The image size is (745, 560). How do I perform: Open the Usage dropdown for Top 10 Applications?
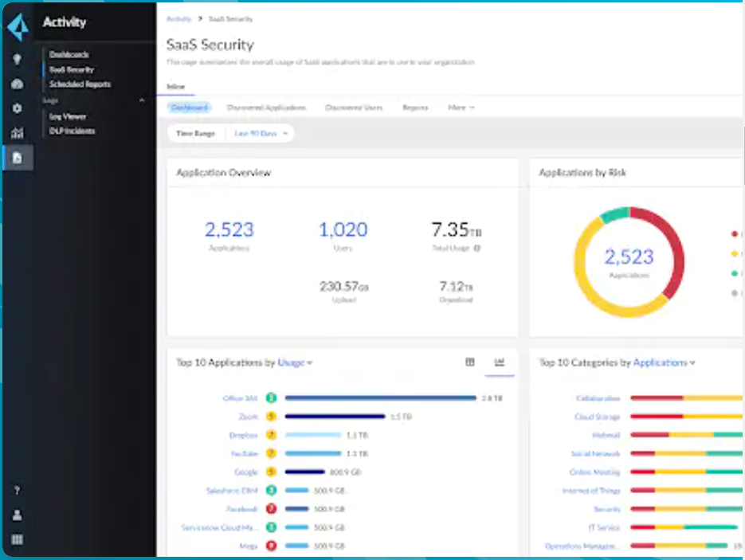(x=295, y=363)
